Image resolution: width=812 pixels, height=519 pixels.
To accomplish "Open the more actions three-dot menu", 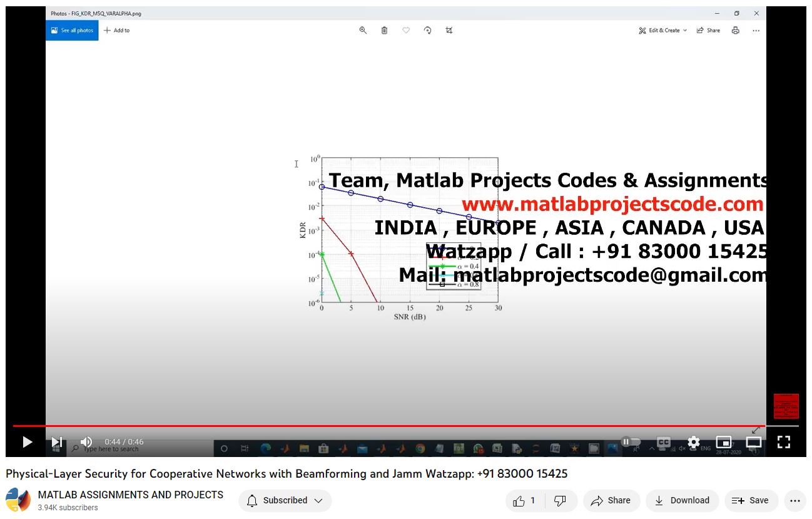I will click(x=795, y=500).
